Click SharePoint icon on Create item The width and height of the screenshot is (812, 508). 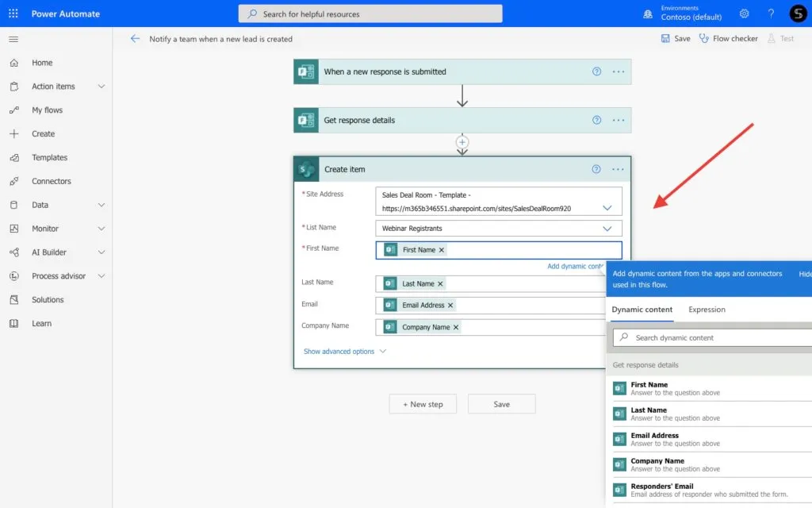[307, 170]
